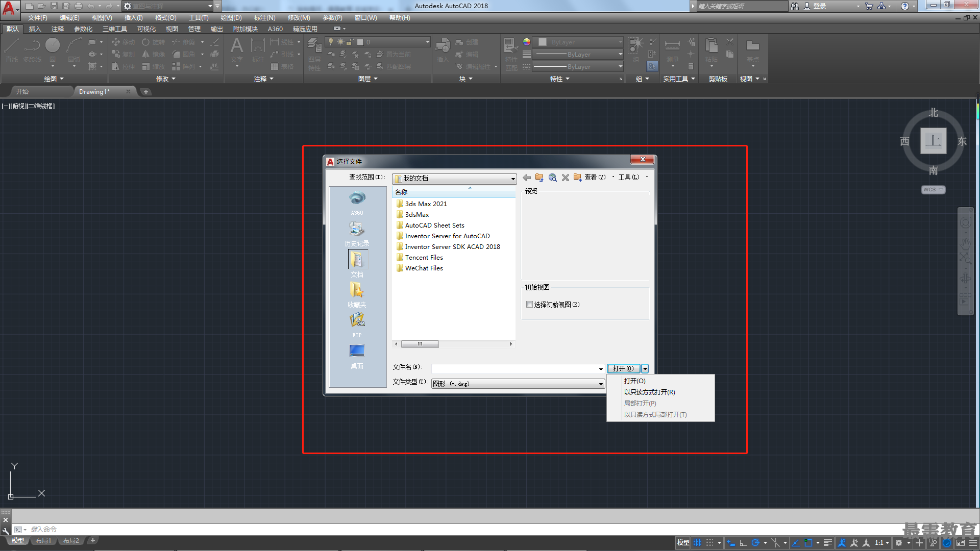Check the 选择初始视图 checkbox
Screen dimensions: 980x551
[529, 305]
